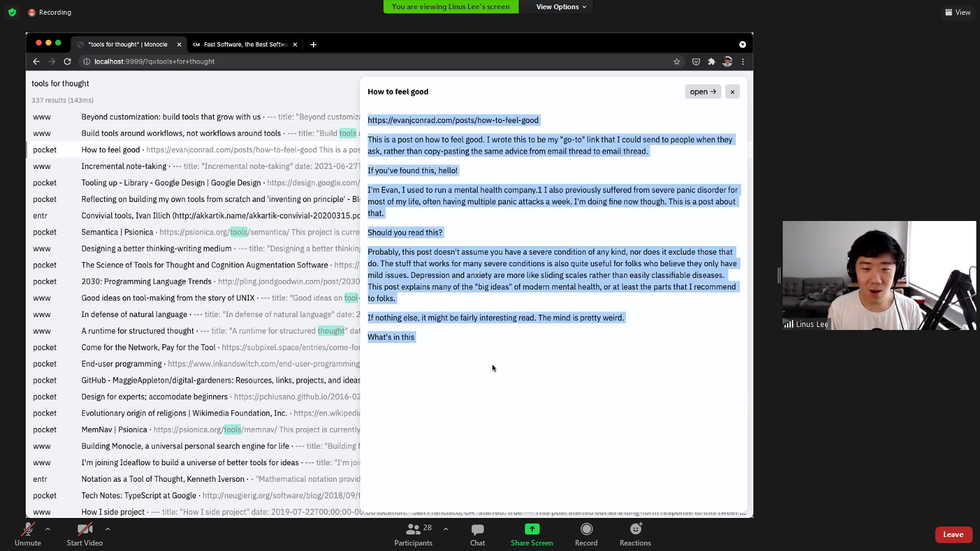980x551 pixels.
Task: Change layout using the View button
Action: point(958,12)
